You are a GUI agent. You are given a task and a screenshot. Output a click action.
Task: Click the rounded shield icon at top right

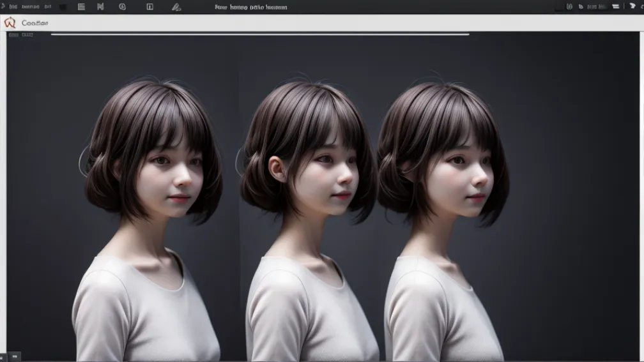pyautogui.click(x=569, y=6)
